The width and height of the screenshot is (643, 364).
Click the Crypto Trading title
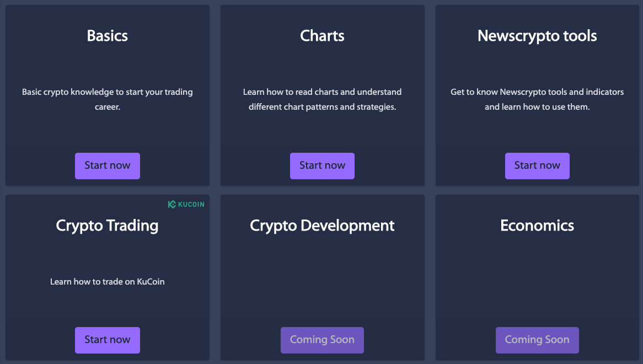(x=108, y=226)
